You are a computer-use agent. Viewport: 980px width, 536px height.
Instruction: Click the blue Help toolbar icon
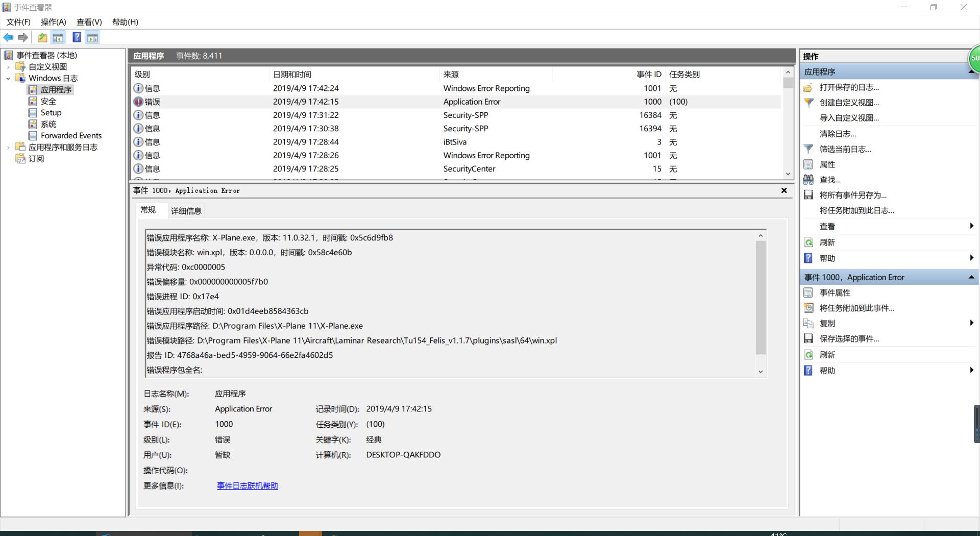tap(77, 37)
